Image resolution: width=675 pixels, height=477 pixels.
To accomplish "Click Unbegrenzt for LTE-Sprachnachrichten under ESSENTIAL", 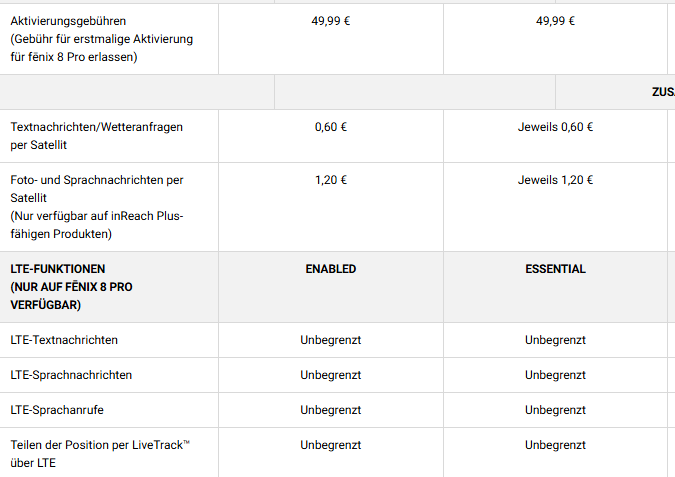I will pos(555,375).
